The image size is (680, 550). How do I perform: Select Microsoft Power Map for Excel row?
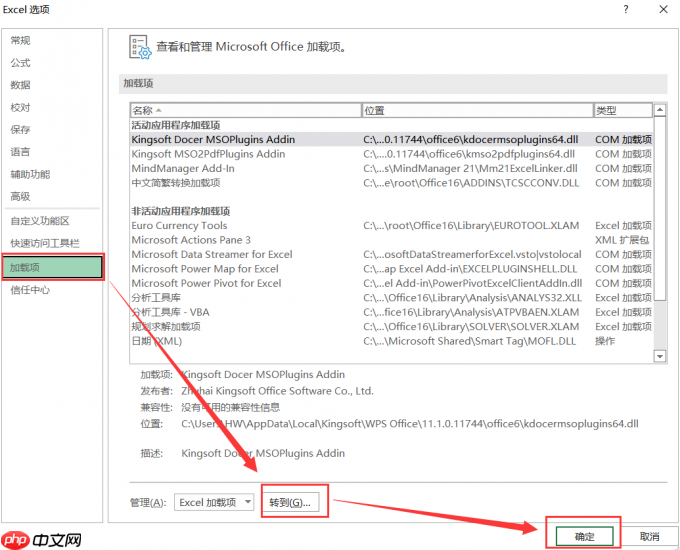(391, 269)
